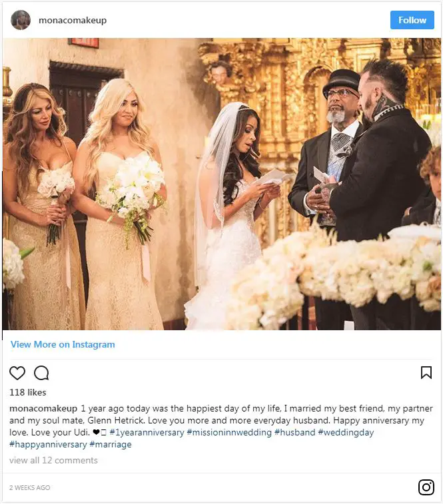The height and width of the screenshot is (504, 443).
Task: Open the monacomakeup username in the header
Action: coord(73,20)
